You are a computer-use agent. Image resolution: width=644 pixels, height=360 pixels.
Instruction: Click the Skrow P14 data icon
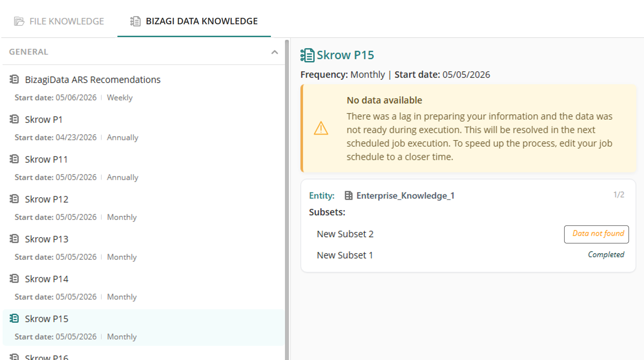pos(14,279)
